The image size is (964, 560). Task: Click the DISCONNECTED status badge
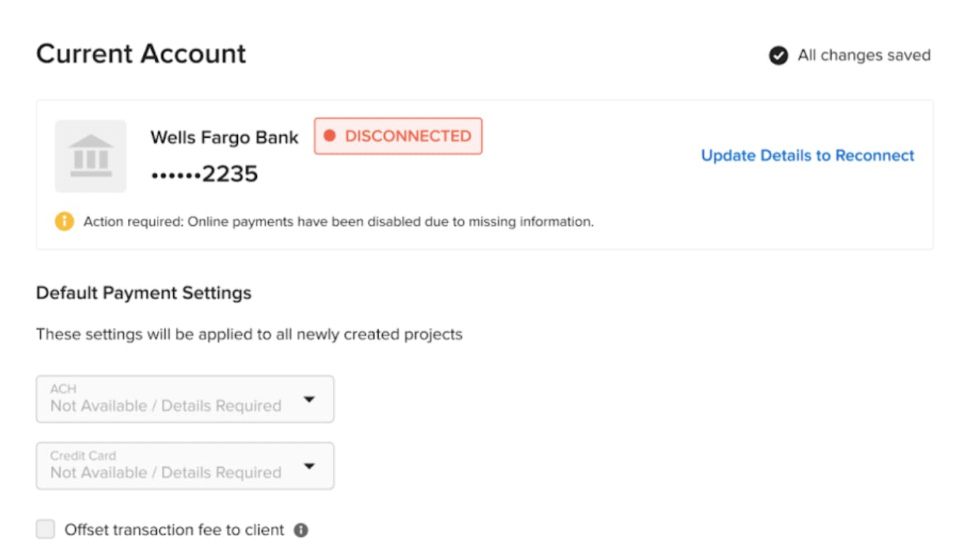(x=398, y=136)
